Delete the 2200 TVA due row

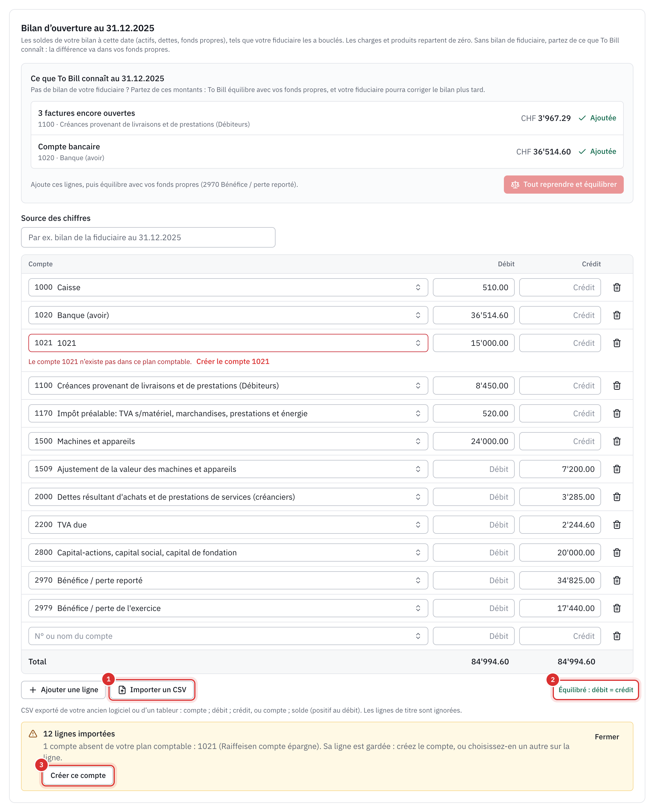[x=617, y=525]
